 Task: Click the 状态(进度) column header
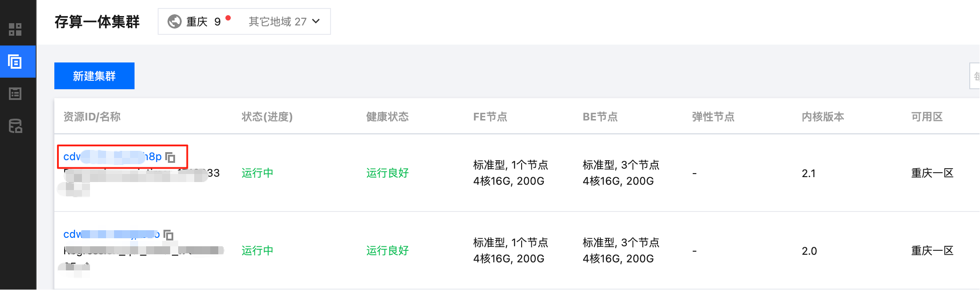coord(267,117)
